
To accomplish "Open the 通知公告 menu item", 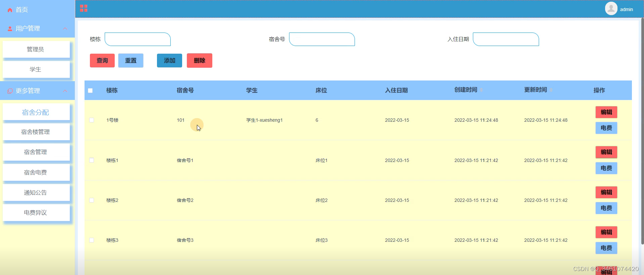I will click(36, 192).
